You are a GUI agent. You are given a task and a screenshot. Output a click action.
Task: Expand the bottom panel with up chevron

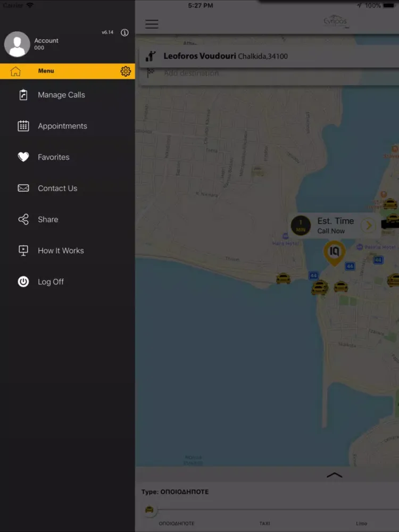coord(334,475)
